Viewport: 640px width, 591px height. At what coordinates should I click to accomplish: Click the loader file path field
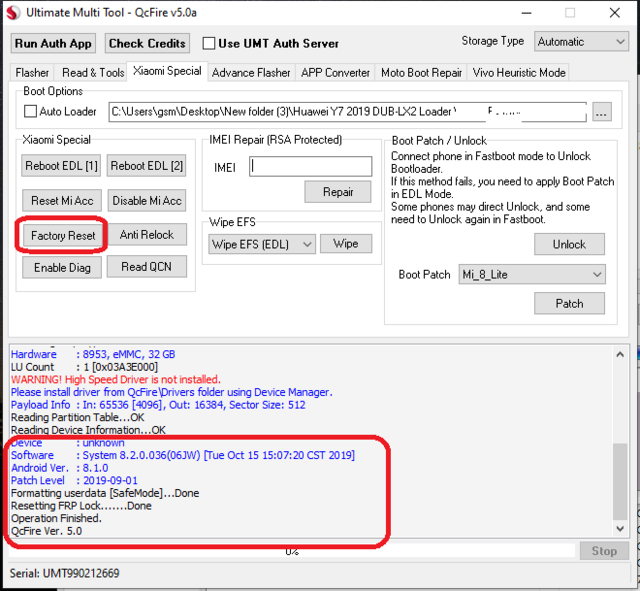pyautogui.click(x=348, y=112)
